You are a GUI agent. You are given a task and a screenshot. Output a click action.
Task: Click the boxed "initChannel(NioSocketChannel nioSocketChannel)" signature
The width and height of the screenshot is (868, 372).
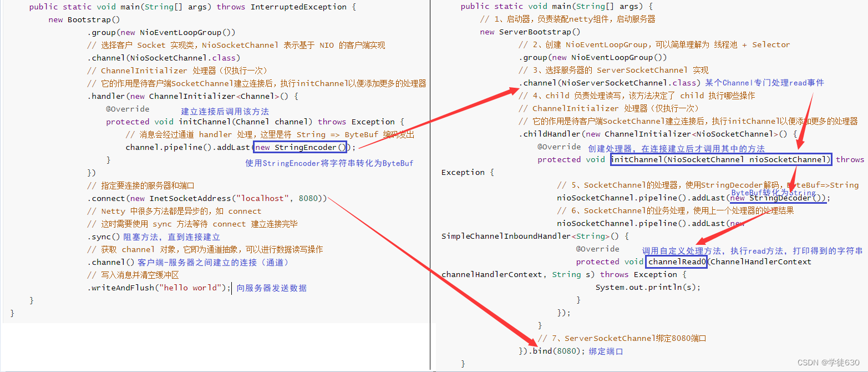click(720, 159)
